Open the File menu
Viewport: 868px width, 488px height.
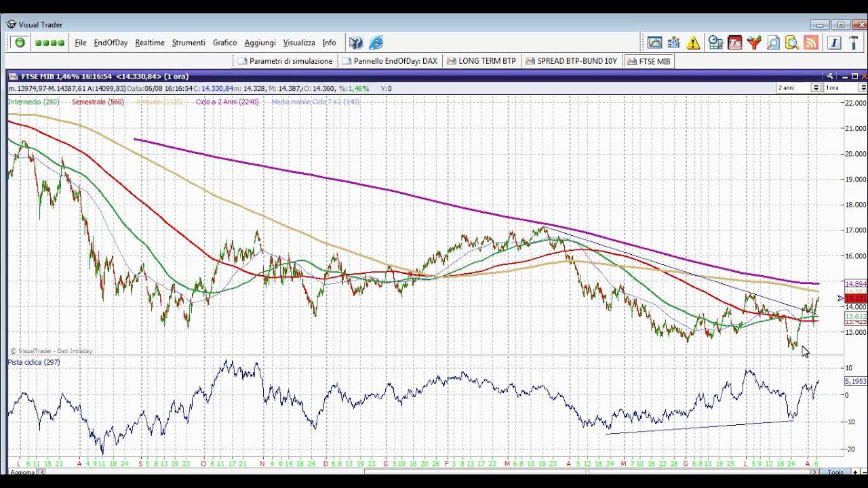pyautogui.click(x=81, y=43)
